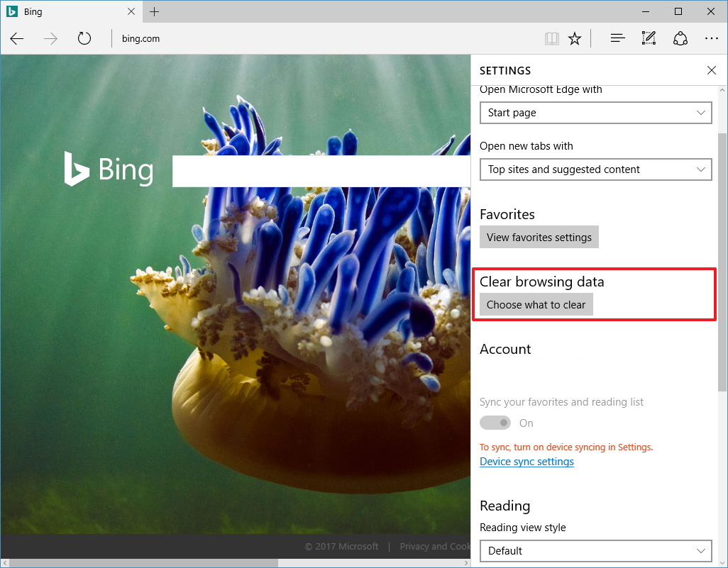Click the back navigation arrow

[16, 38]
